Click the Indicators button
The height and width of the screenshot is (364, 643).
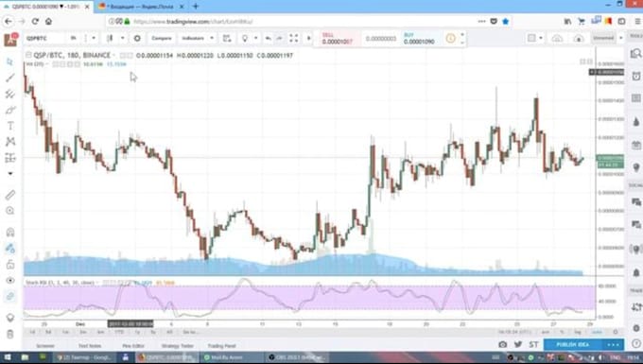[x=193, y=38]
